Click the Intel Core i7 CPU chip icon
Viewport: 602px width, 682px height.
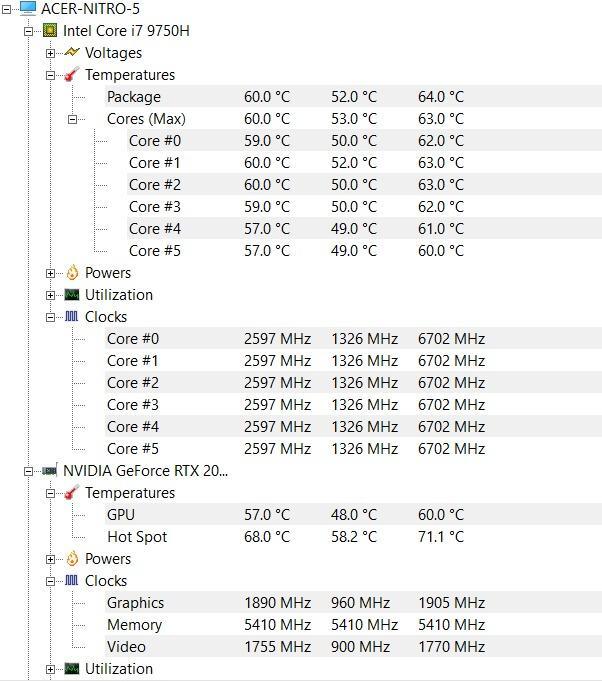50,30
